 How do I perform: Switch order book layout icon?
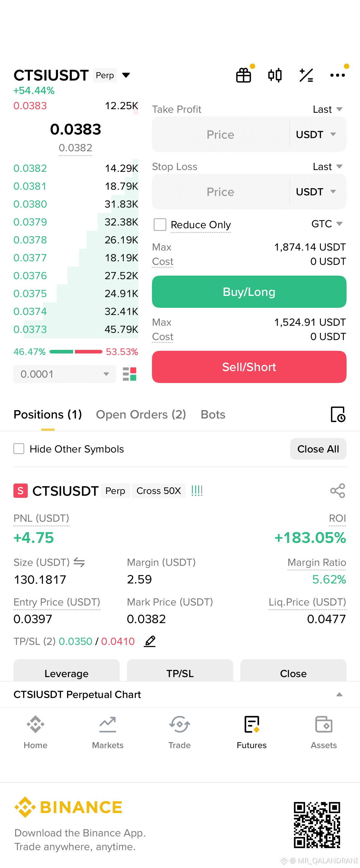[130, 374]
